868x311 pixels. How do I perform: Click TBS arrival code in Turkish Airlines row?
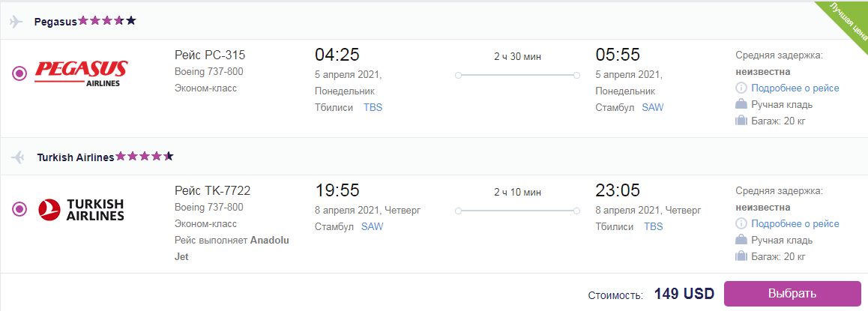[653, 226]
